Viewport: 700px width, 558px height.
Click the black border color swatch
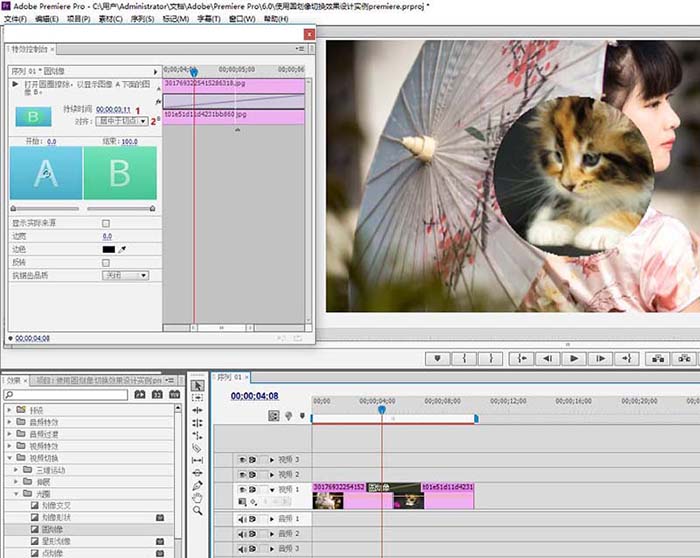point(108,249)
